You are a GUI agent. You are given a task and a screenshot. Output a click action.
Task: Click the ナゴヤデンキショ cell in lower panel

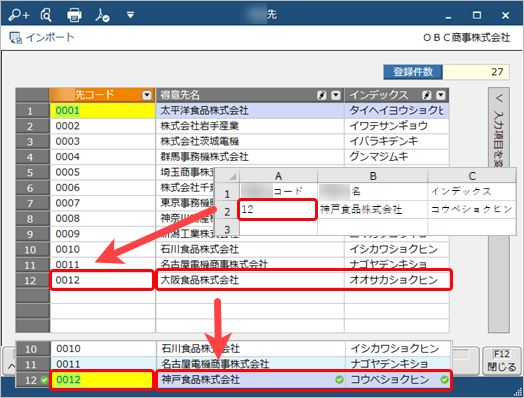coord(398,364)
